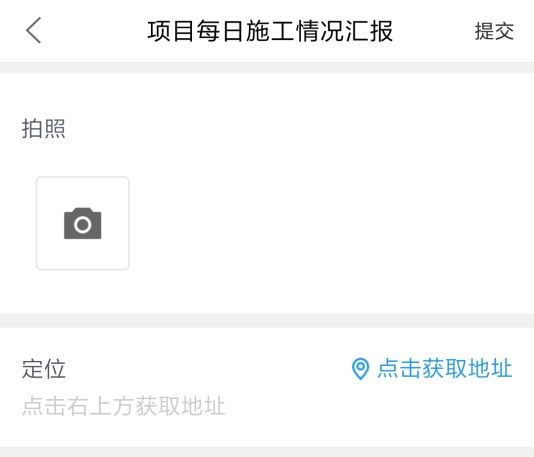The height and width of the screenshot is (457, 534).
Task: Tap the blue location pin icon
Action: click(x=360, y=369)
